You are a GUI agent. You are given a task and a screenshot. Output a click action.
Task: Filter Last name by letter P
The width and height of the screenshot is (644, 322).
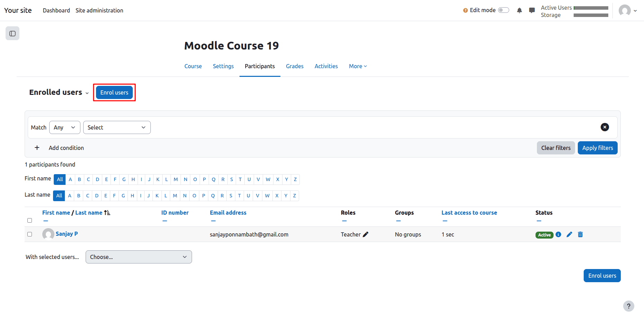click(203, 196)
